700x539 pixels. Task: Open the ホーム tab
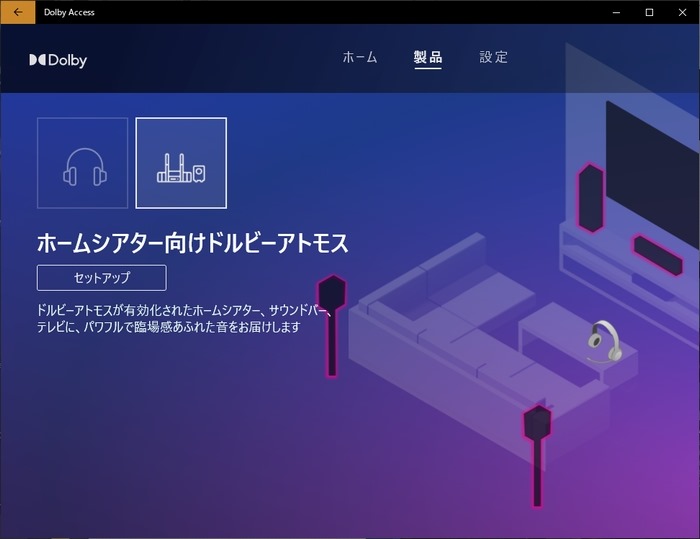360,57
